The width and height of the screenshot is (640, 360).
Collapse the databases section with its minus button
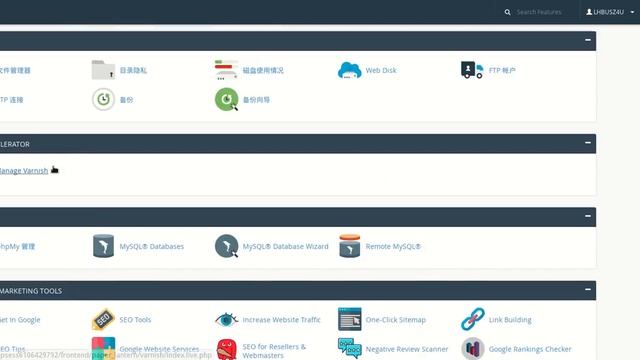coord(588,216)
